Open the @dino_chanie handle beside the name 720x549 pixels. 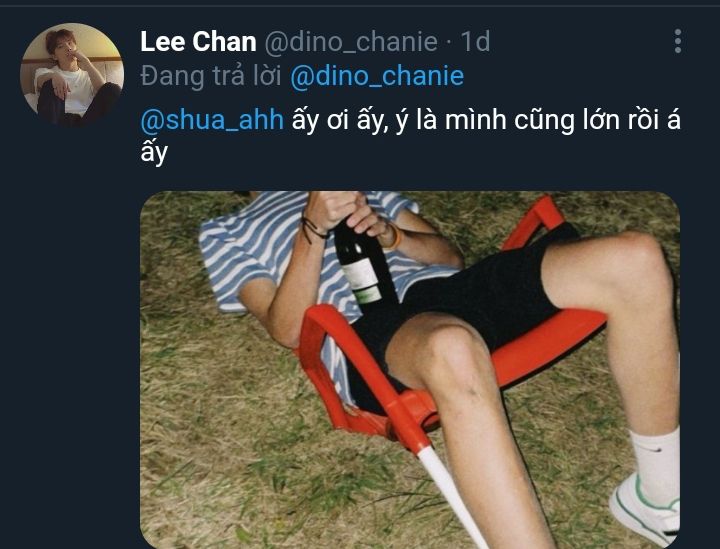[x=351, y=42]
